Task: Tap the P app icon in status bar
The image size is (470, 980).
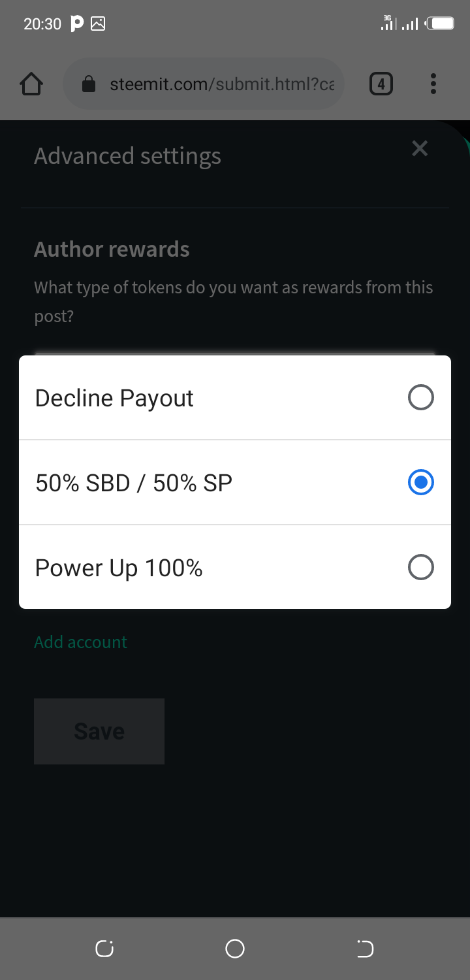Action: pos(76,24)
